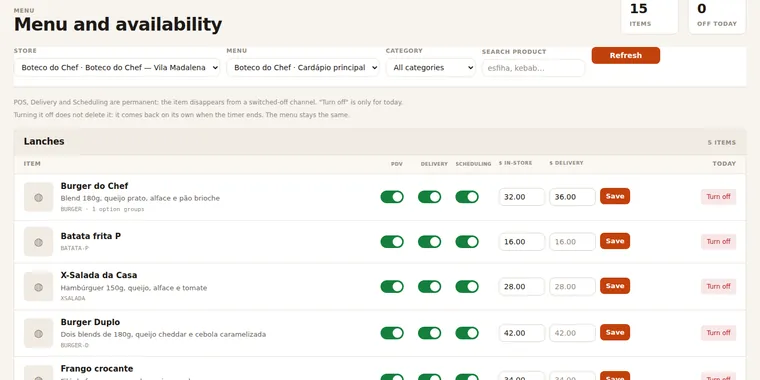Click the Search product field
Screen dimensions: 760x380
533,68
